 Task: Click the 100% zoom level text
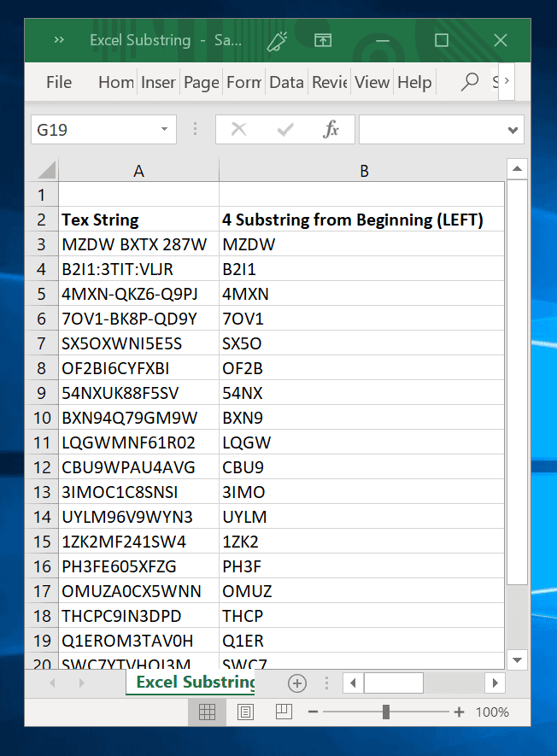click(x=491, y=712)
